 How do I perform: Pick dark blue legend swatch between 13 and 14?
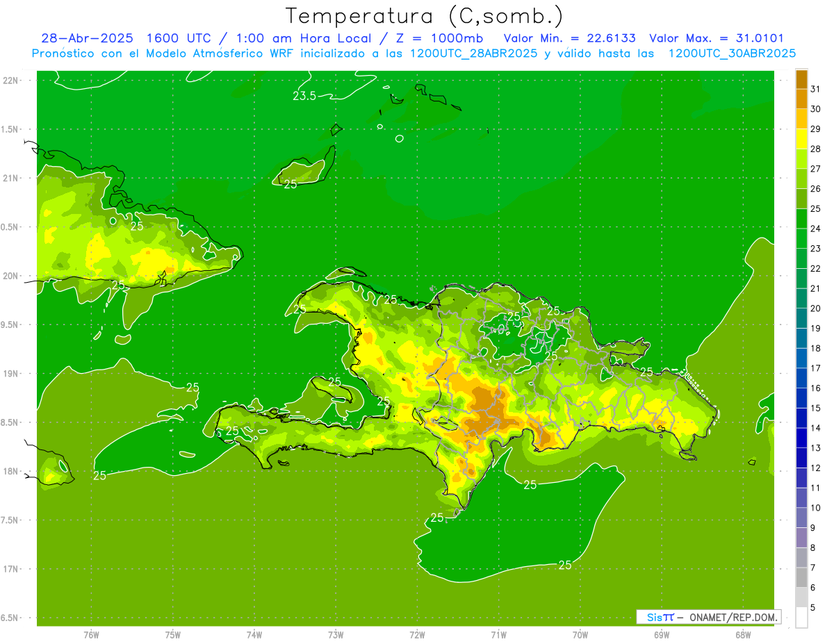pyautogui.click(x=801, y=438)
